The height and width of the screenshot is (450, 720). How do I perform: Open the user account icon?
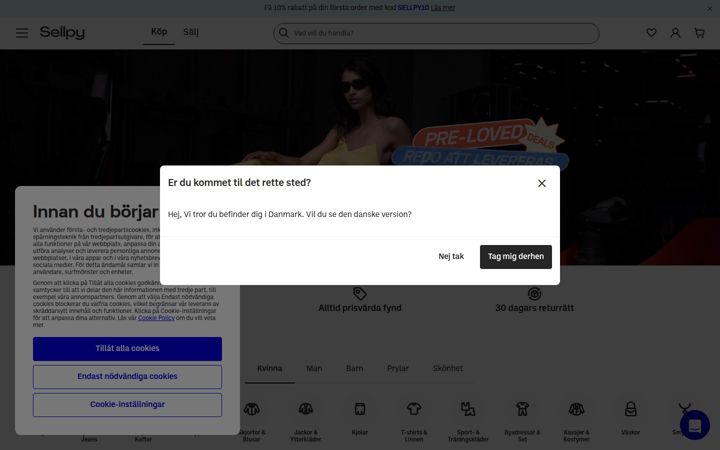coord(675,33)
